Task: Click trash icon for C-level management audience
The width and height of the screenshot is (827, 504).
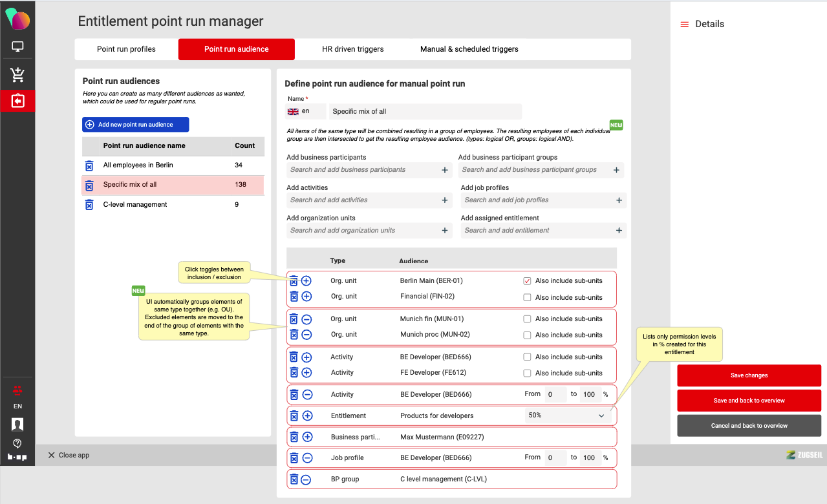Action: pyautogui.click(x=89, y=205)
